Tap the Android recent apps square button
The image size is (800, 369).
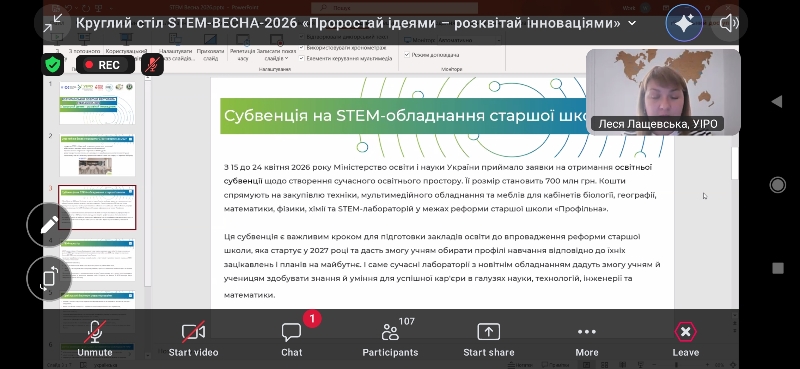pos(777,268)
